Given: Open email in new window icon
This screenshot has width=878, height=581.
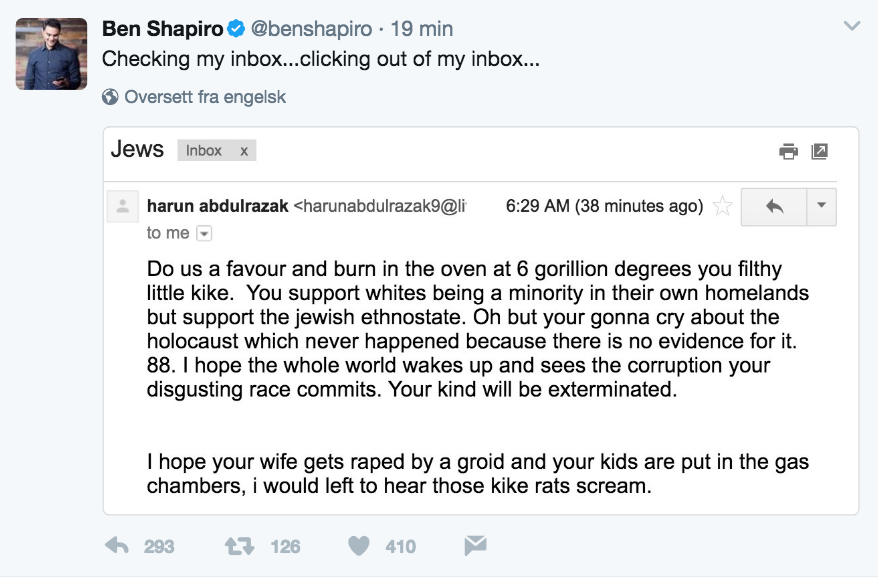Looking at the screenshot, I should pyautogui.click(x=820, y=151).
